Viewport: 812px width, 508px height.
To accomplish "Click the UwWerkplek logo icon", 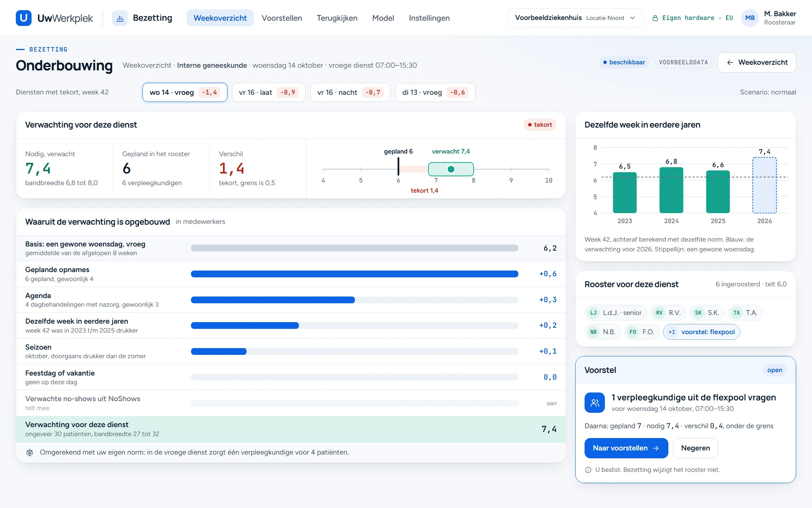I will click(24, 18).
